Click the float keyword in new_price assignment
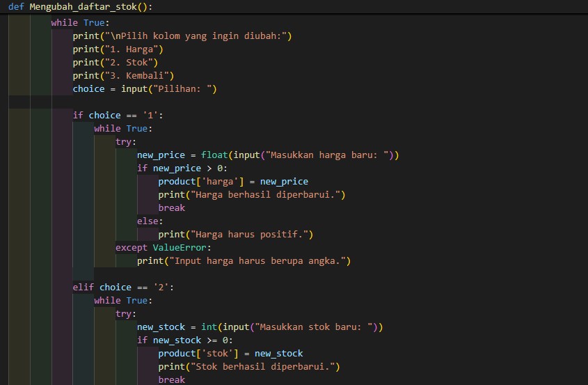The image size is (588, 385). 214,155
